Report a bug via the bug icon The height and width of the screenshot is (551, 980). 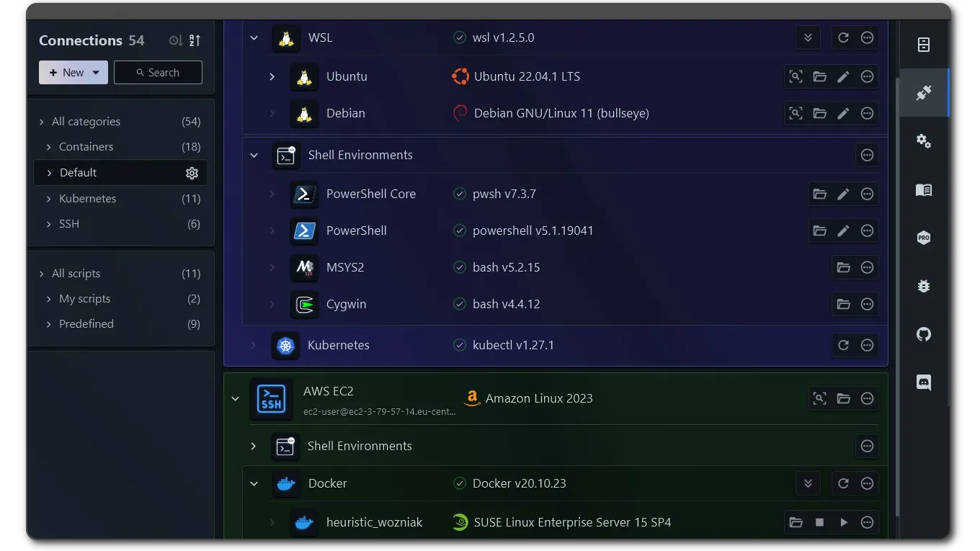tap(924, 286)
